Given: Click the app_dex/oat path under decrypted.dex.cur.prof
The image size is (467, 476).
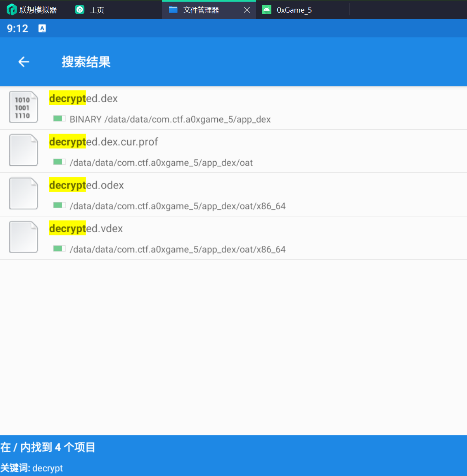Looking at the screenshot, I should pyautogui.click(x=161, y=163).
